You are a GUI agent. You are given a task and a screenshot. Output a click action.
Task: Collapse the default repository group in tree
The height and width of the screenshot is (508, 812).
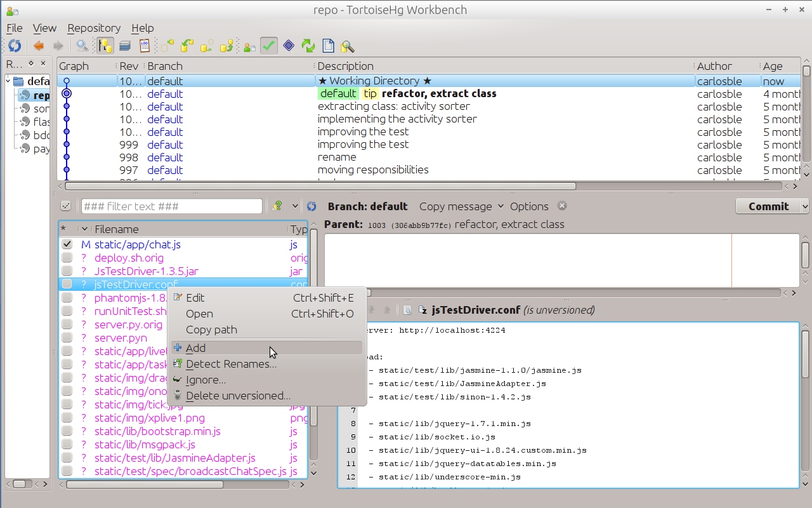tap(9, 81)
